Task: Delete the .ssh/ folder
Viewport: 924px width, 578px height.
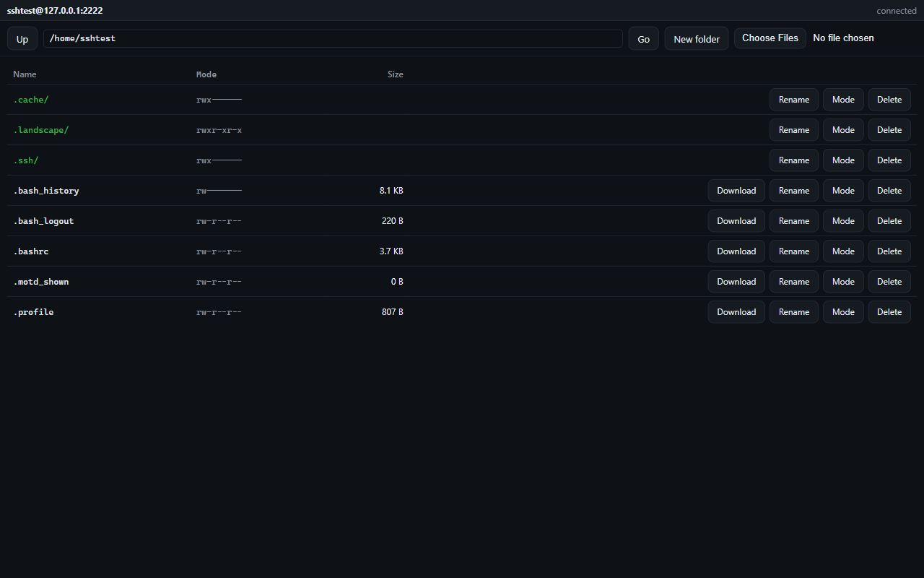Action: pos(889,160)
